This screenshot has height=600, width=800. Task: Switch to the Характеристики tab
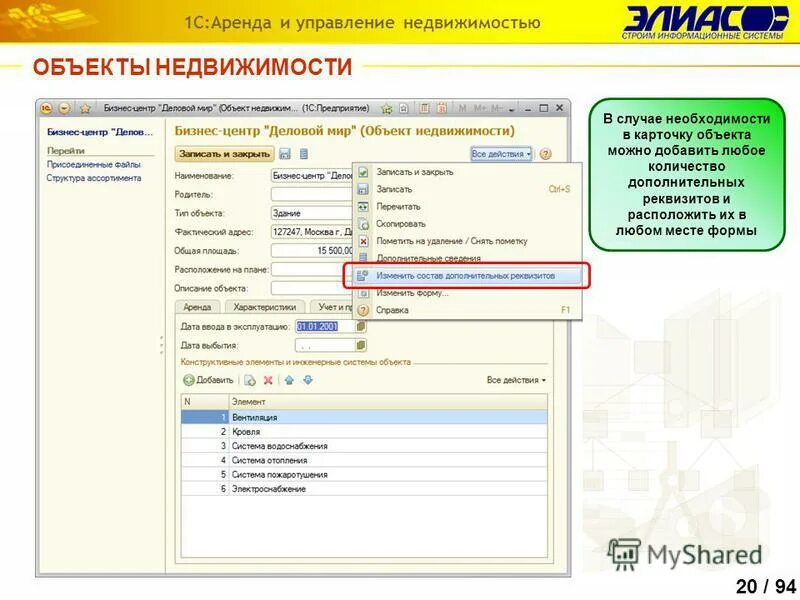coord(264,307)
